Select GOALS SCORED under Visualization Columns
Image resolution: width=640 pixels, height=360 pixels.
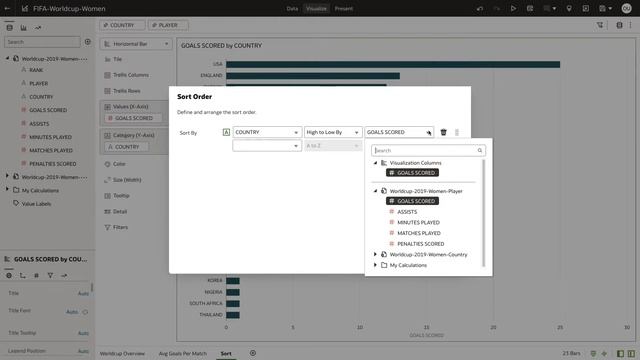(412, 173)
